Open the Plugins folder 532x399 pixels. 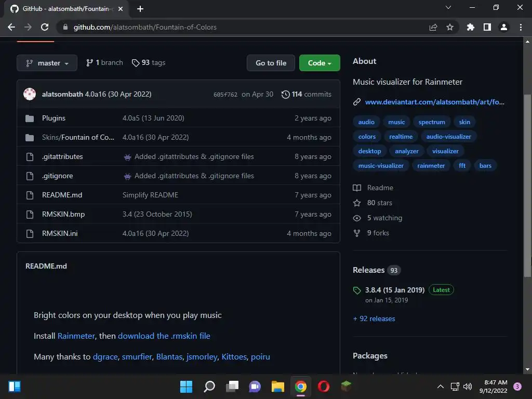point(54,118)
